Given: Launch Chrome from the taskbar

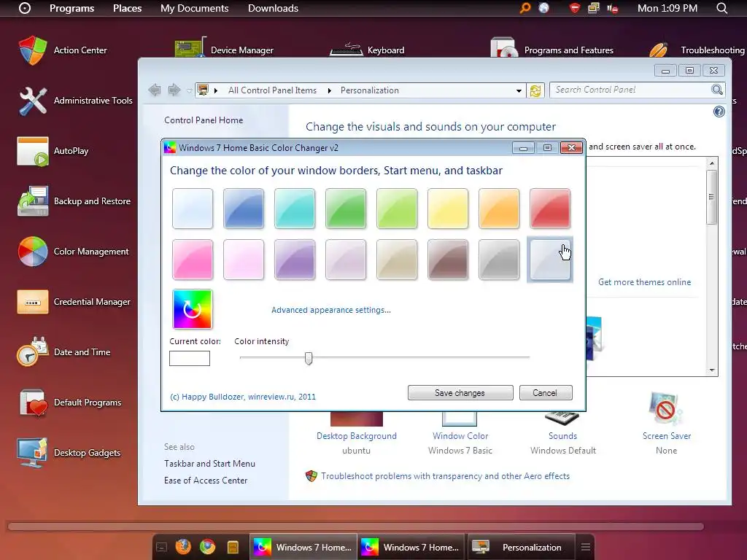Looking at the screenshot, I should coord(208,547).
